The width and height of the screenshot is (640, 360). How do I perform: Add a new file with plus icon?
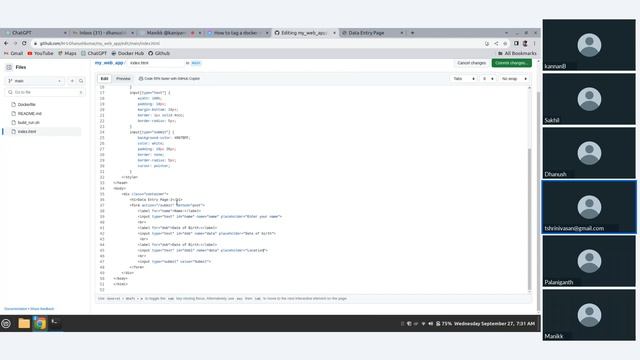click(x=72, y=81)
